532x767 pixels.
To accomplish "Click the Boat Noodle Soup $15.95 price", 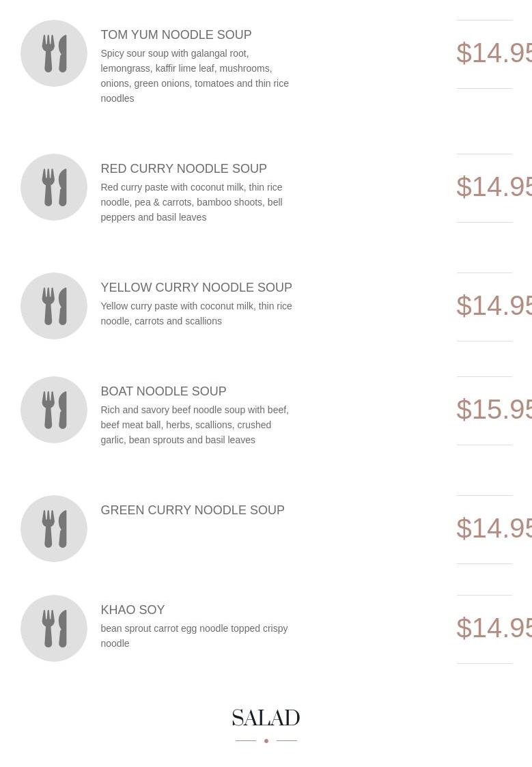I will click(x=494, y=410).
